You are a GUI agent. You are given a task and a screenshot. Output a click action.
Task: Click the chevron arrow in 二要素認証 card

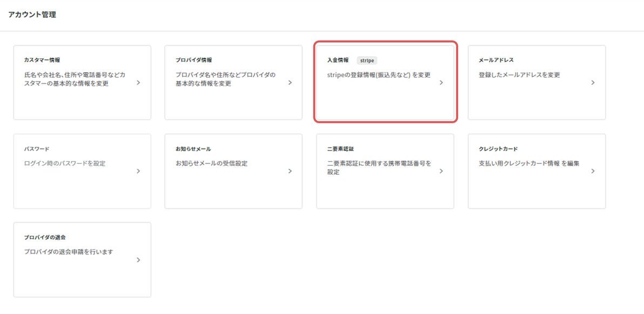click(x=441, y=171)
